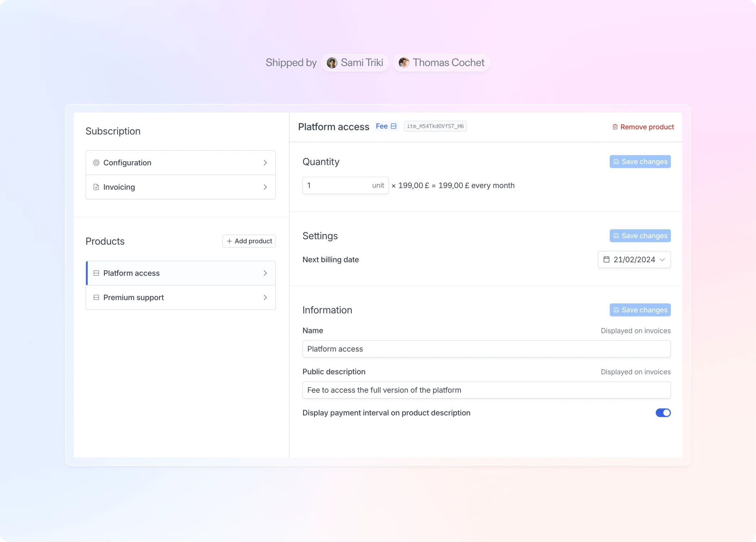This screenshot has width=756, height=542.
Task: Click the Configuration gear icon
Action: [96, 163]
